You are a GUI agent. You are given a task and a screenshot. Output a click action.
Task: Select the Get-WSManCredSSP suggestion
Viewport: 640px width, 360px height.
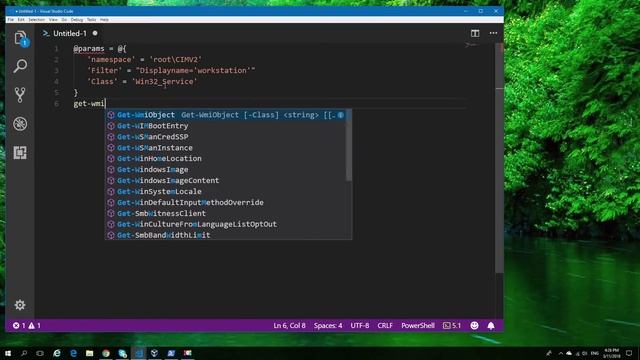[x=226, y=137]
